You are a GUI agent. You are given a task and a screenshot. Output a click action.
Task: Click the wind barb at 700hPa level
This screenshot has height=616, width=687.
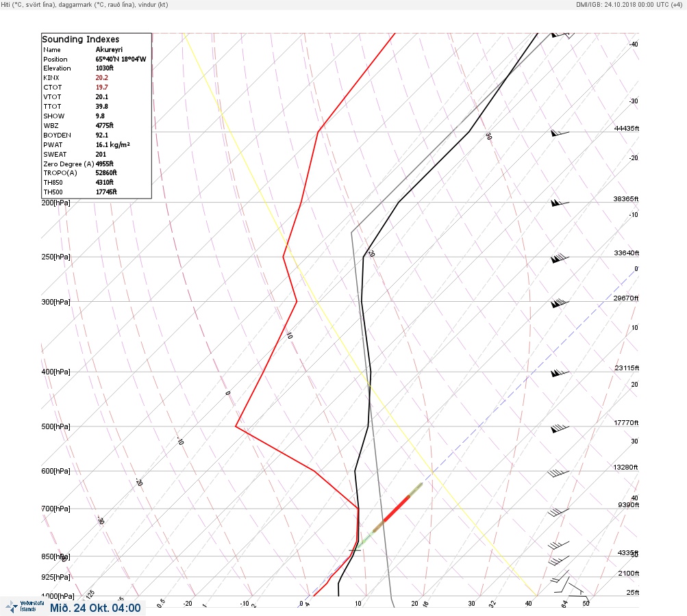click(558, 512)
